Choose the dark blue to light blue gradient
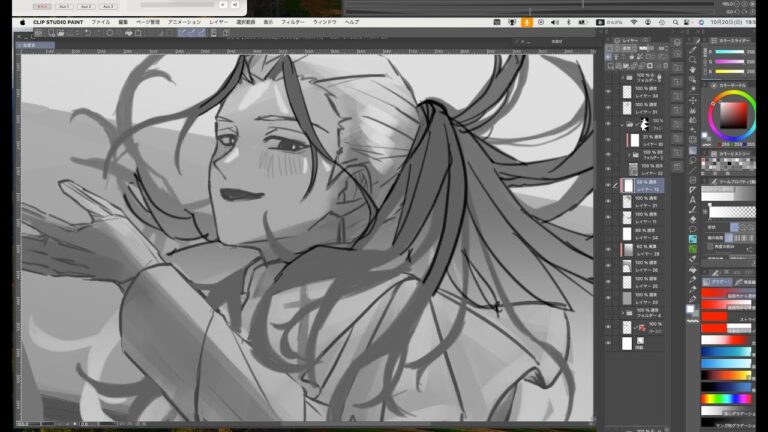This screenshot has width=768, height=432. (726, 352)
